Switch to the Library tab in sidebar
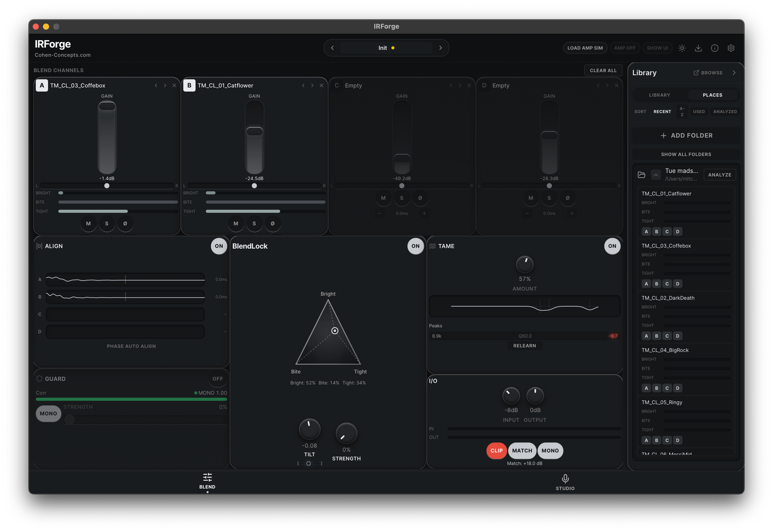Image resolution: width=773 pixels, height=532 pixels. click(x=660, y=95)
